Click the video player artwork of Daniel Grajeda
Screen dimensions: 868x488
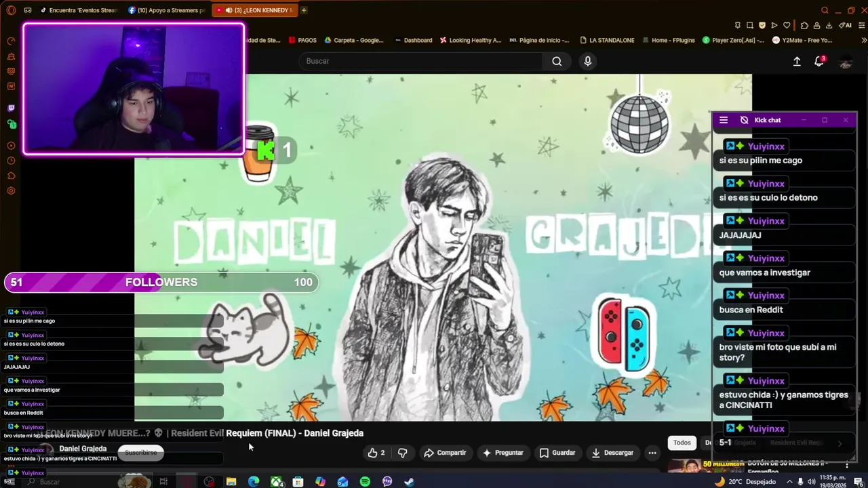pos(443,247)
